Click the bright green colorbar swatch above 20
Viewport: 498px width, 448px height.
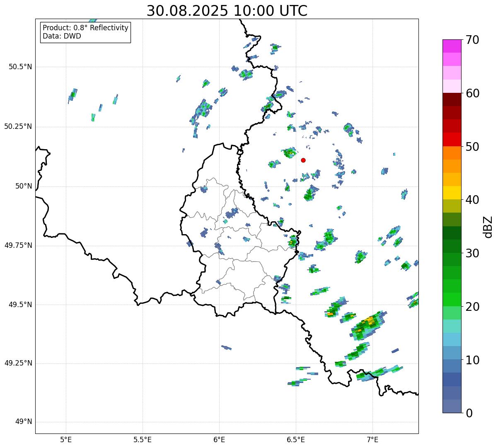click(452, 299)
